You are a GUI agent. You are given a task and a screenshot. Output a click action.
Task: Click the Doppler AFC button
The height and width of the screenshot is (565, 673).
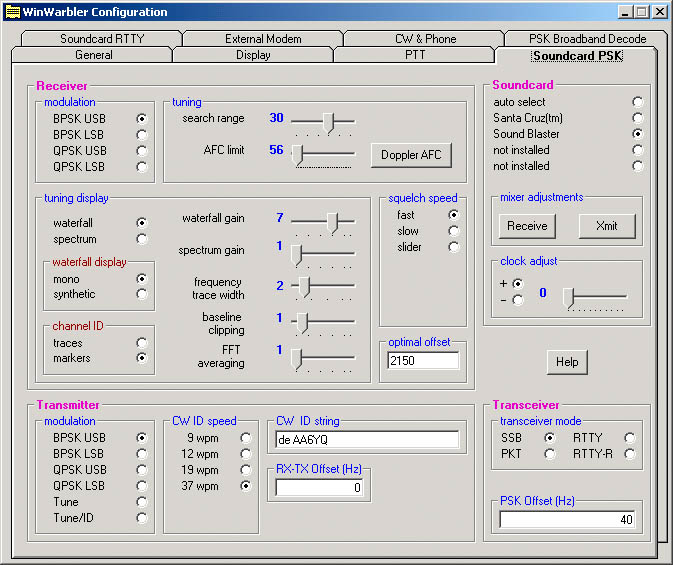click(x=411, y=155)
